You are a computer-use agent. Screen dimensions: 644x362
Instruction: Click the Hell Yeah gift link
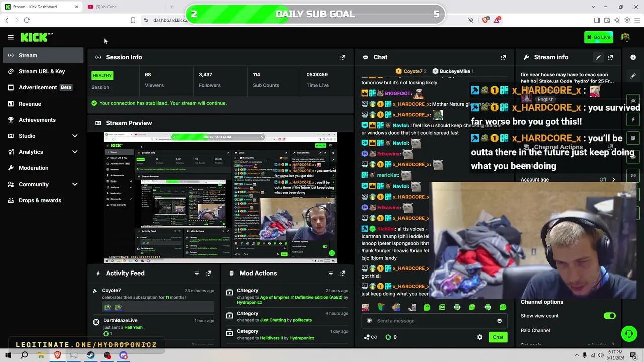point(133,327)
